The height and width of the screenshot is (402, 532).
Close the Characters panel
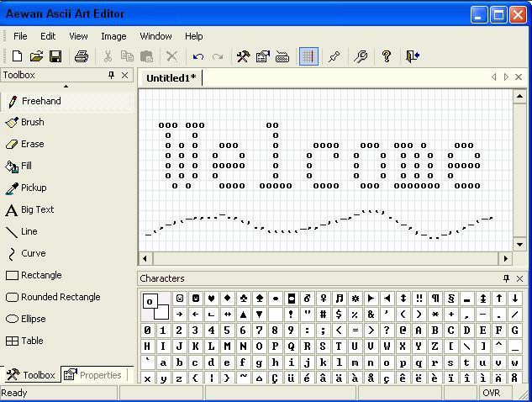coord(519,278)
